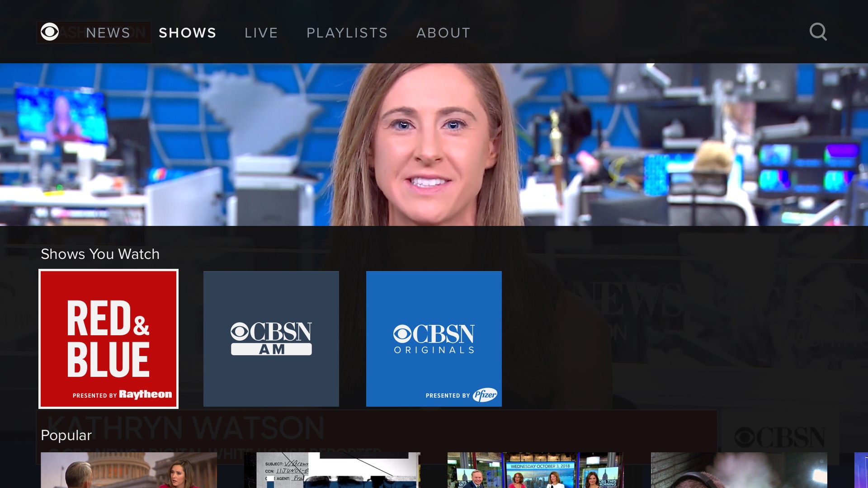Click the featured anchor video banner
The image size is (868, 488).
(434, 145)
